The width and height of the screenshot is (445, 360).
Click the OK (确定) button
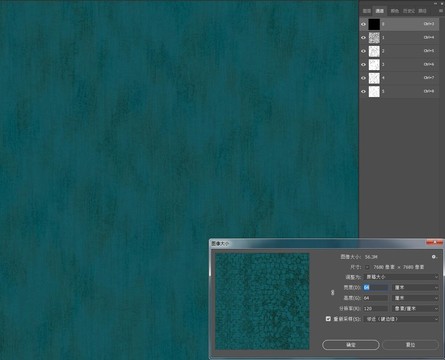click(351, 345)
